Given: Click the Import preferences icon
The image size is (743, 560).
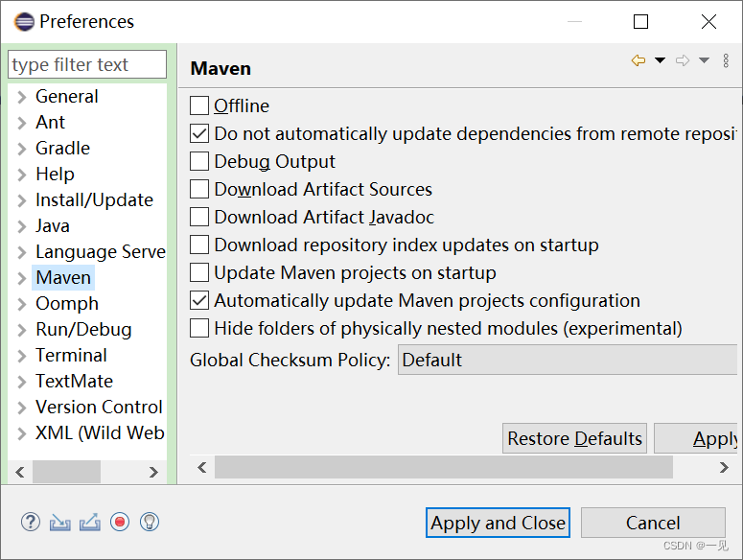Looking at the screenshot, I should [60, 523].
